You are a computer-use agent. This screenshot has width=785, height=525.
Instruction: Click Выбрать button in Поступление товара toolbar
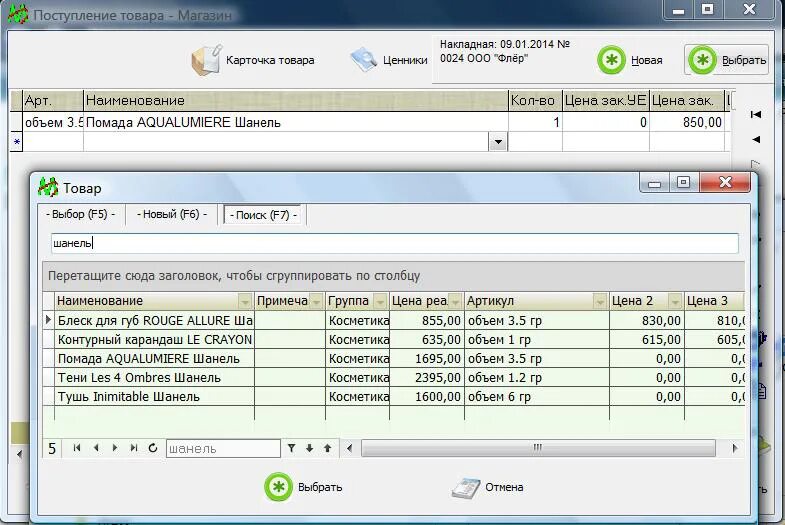[726, 60]
